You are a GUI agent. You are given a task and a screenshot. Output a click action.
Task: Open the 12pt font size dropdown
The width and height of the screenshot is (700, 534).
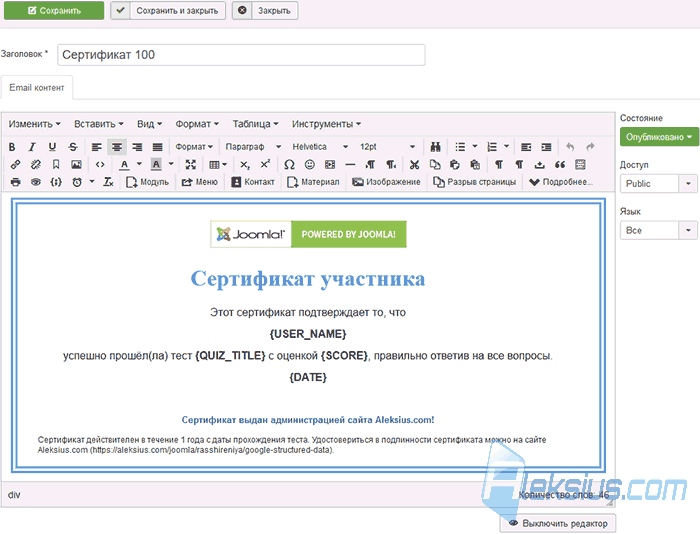tap(387, 147)
